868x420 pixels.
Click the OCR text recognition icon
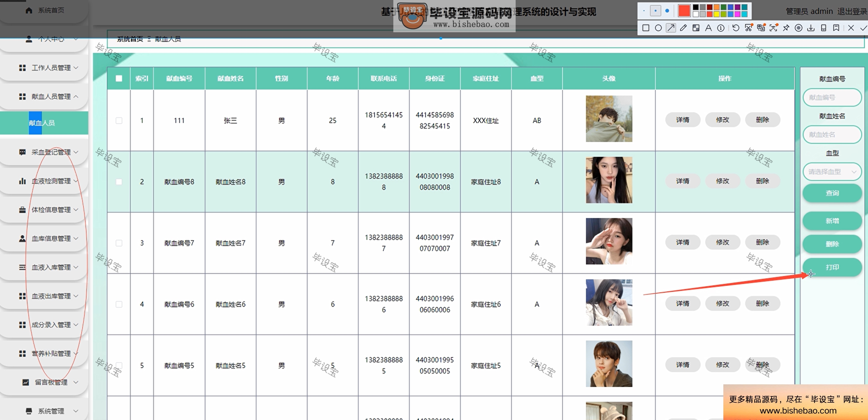click(x=774, y=28)
